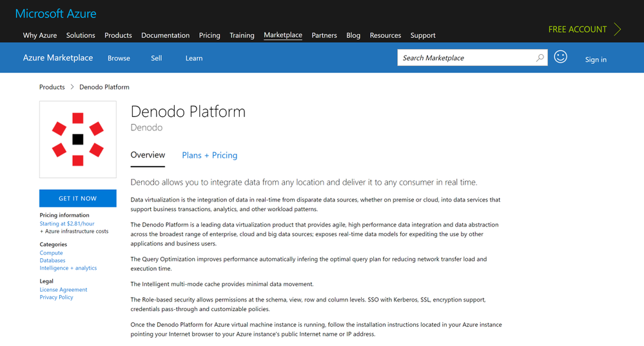Click the breadcrumb chevron separator

(72, 86)
